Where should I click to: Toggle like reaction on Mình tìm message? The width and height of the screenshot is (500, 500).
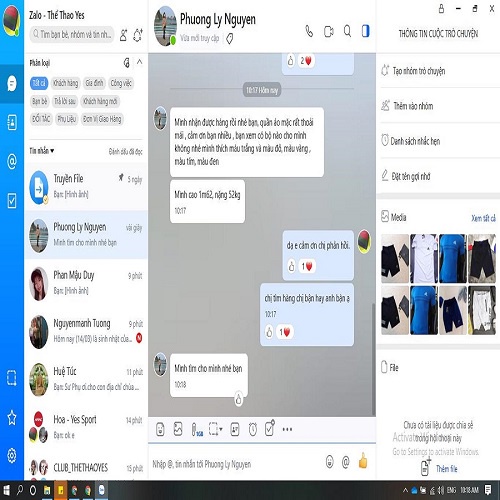click(x=239, y=399)
